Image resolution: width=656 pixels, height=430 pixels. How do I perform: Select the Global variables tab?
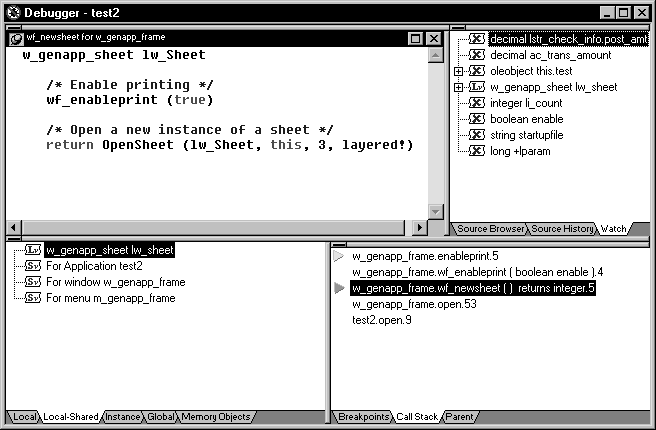pyautogui.click(x=161, y=417)
